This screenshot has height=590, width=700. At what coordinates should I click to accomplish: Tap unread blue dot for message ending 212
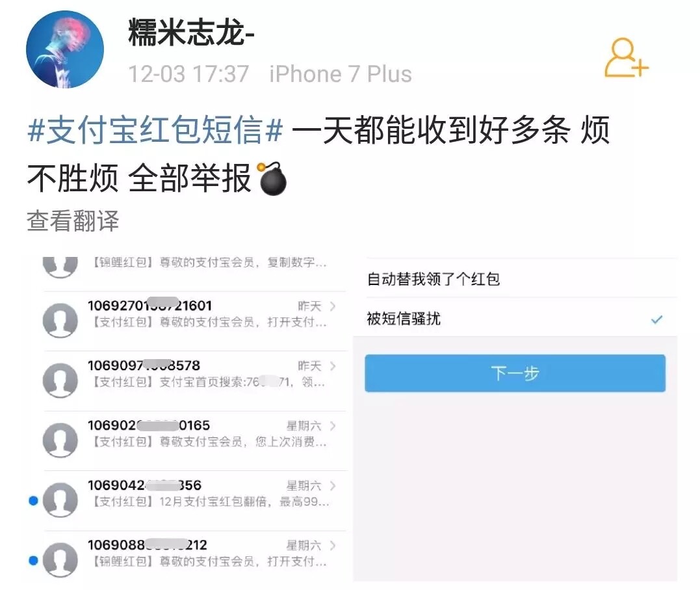(x=33, y=561)
